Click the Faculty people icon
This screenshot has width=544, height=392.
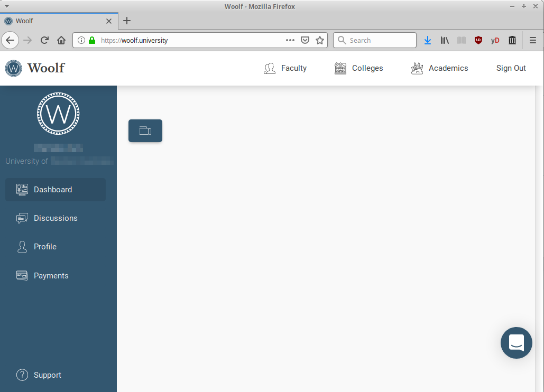(x=270, y=68)
